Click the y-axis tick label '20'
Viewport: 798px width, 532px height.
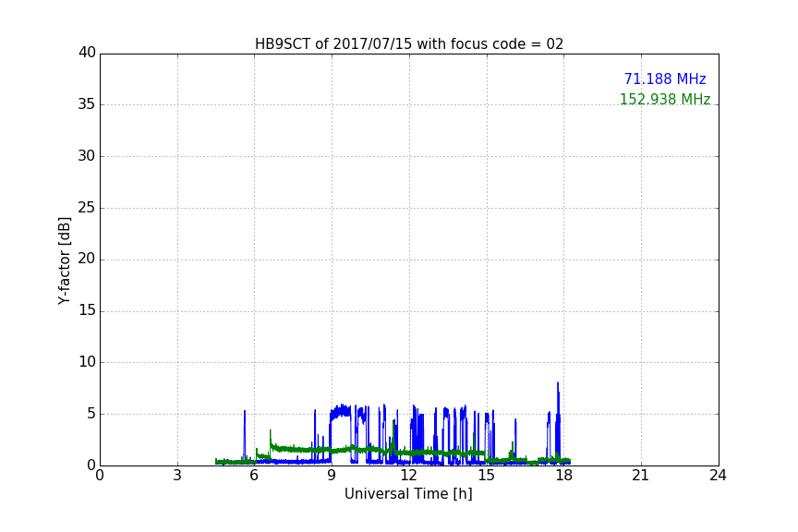87,259
